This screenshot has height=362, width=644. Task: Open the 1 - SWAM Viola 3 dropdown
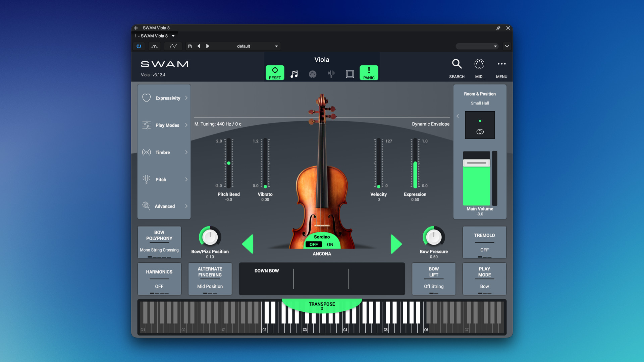155,36
